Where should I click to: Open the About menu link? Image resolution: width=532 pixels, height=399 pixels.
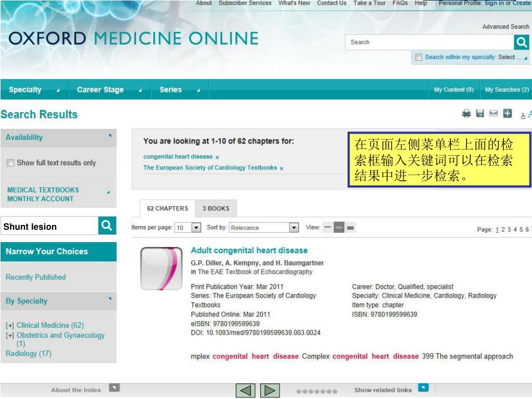(204, 3)
